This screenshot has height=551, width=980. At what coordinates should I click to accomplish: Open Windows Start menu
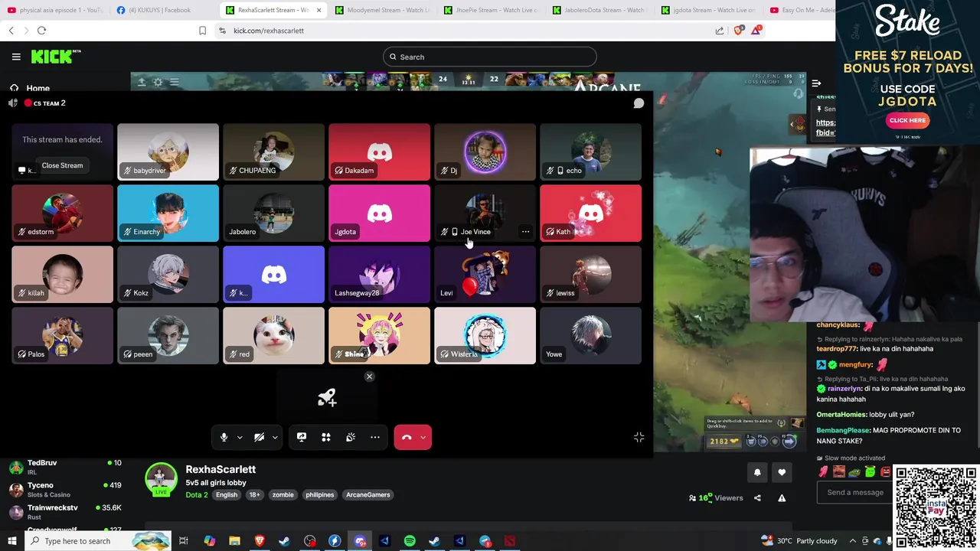(11, 541)
